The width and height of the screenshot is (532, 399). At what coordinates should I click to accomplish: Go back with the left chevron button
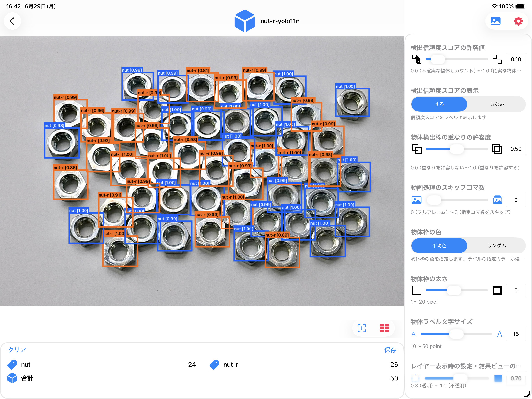[12, 21]
